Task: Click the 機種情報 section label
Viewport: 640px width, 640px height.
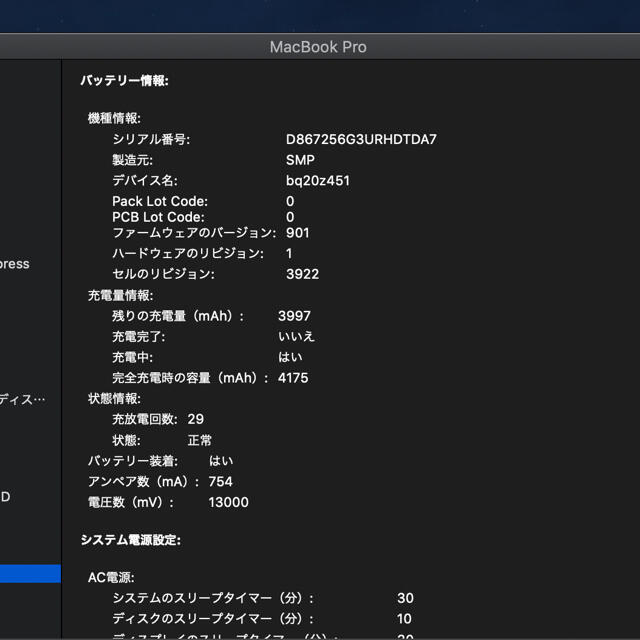Action: point(114,118)
